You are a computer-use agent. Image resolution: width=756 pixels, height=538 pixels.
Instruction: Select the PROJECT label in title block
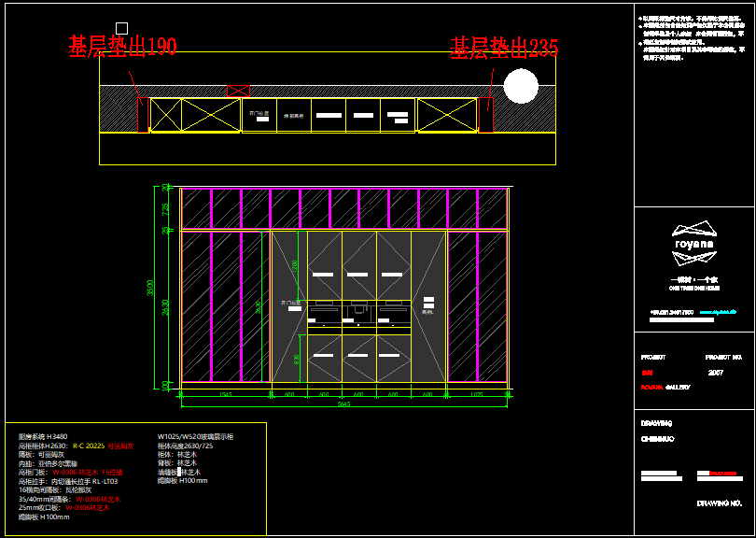coord(653,357)
